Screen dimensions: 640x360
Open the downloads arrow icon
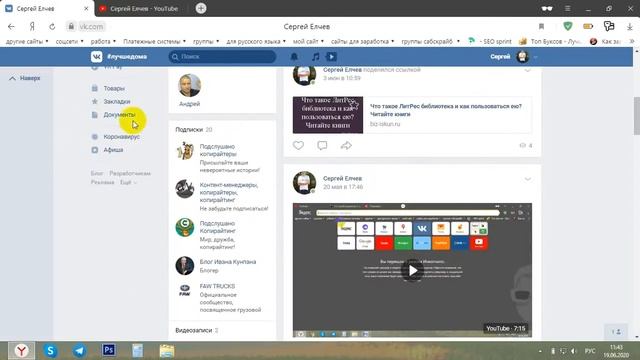pyautogui.click(x=629, y=27)
